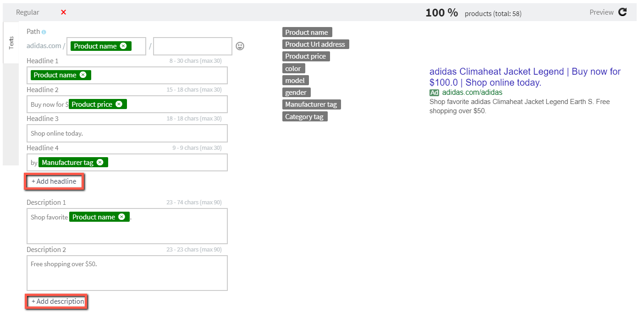Image resolution: width=644 pixels, height=312 pixels.
Task: Remove Manufacturer tag from Headline 4
Action: 100,162
